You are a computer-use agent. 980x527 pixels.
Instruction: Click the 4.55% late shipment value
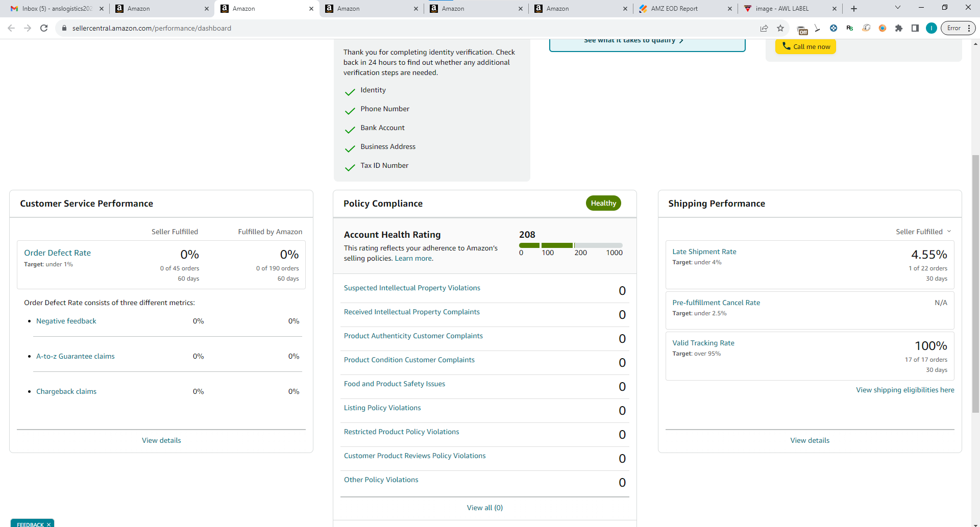tap(928, 254)
